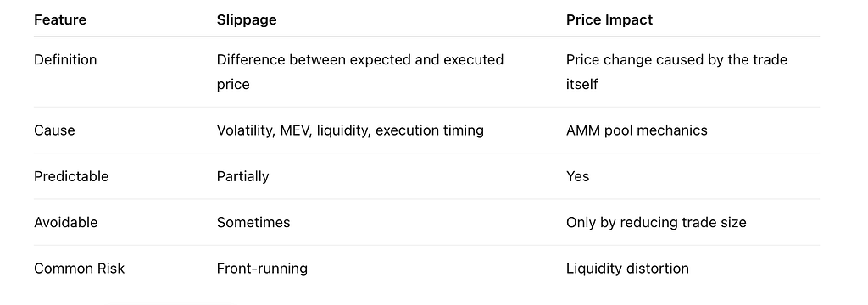Click the 'Sometimes' cell
This screenshot has height=305, width=868.
253,223
